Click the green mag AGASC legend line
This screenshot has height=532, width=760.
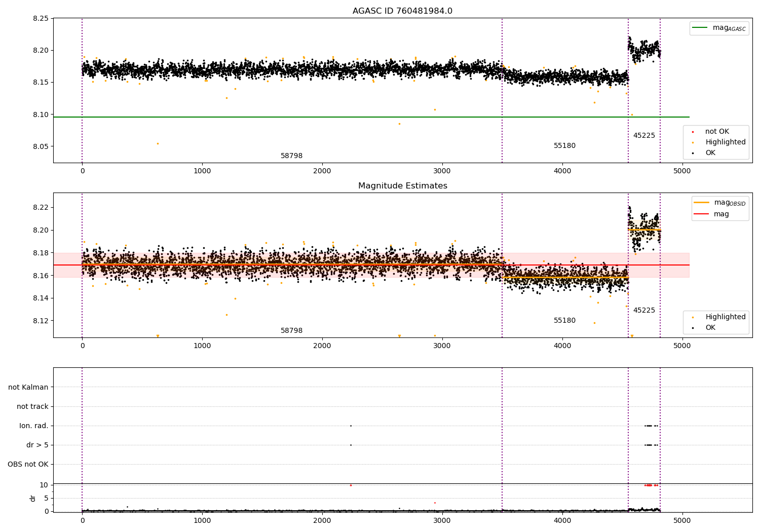click(x=701, y=28)
